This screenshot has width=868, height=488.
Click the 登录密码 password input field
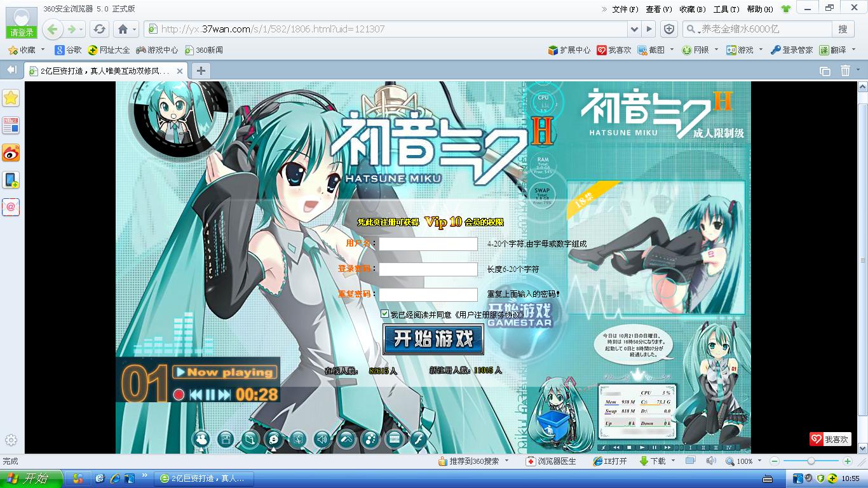[x=428, y=269]
